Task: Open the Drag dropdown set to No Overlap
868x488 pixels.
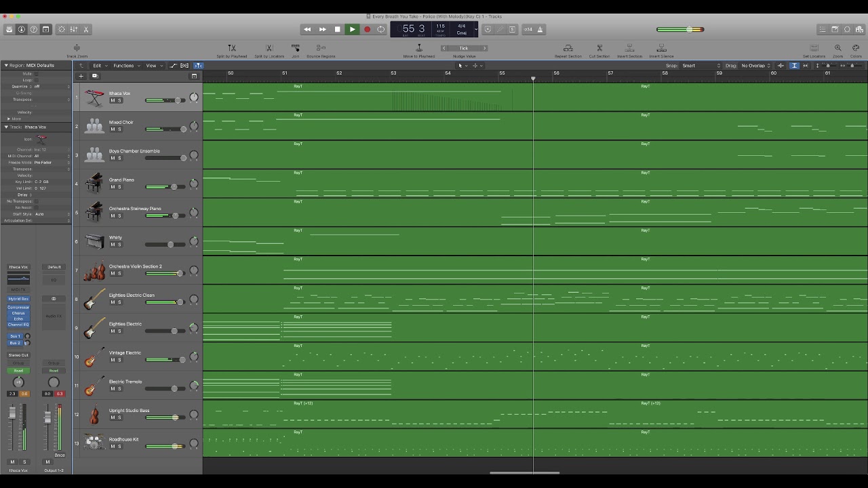Action: 755,66
